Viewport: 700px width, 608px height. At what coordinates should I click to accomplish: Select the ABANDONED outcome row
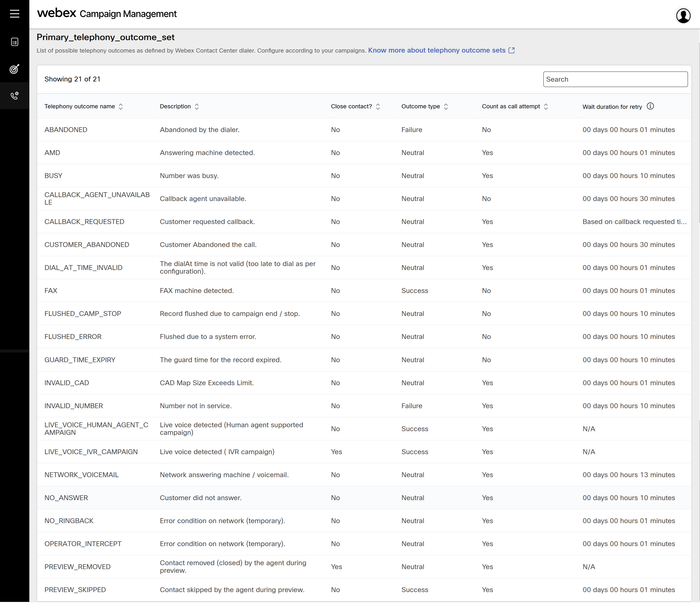pyautogui.click(x=66, y=130)
